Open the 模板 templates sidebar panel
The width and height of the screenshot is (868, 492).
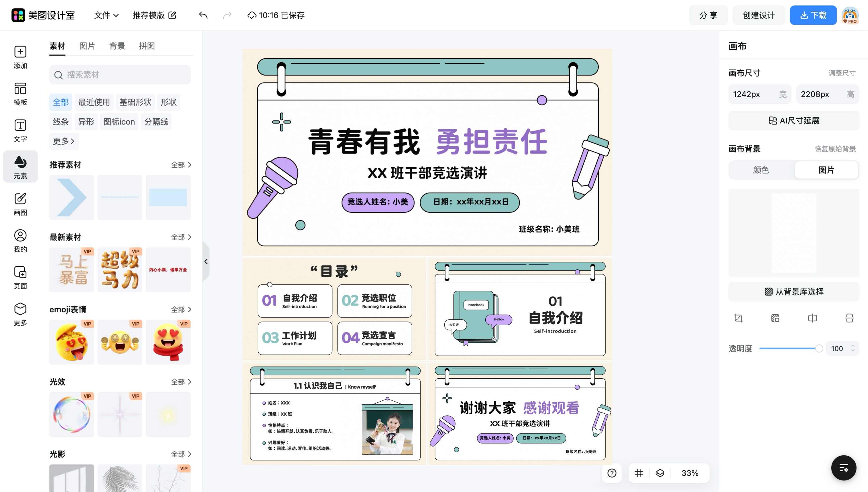tap(20, 94)
